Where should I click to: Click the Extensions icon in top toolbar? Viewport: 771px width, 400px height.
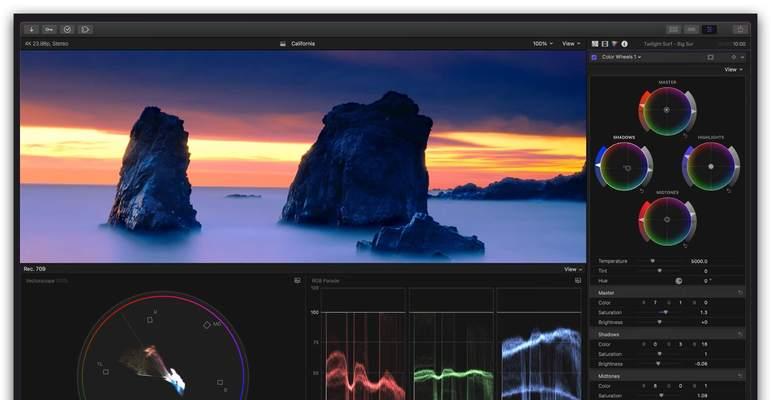point(85,30)
